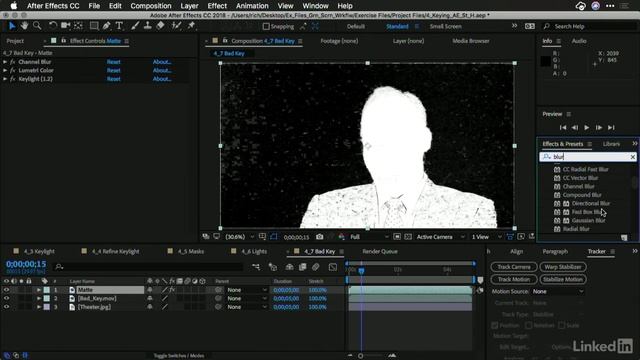Take a snapshot with camera icon
The height and width of the screenshot is (360, 640).
point(320,237)
